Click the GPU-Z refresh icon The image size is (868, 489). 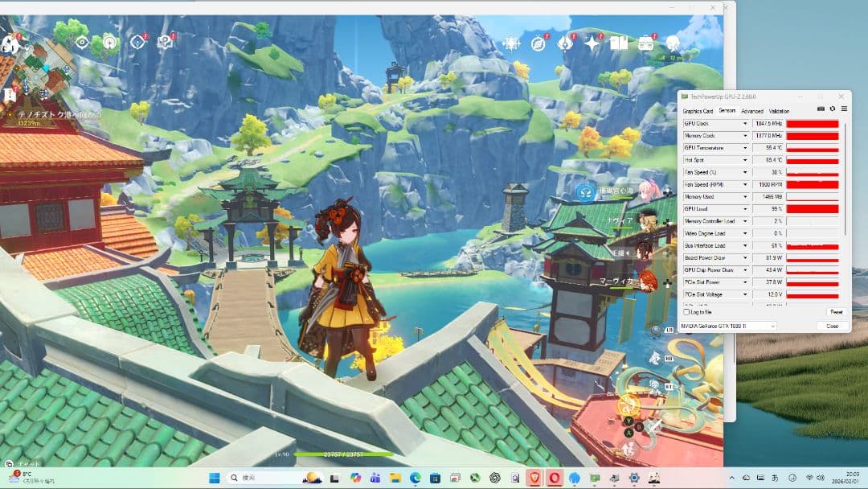[x=833, y=109]
